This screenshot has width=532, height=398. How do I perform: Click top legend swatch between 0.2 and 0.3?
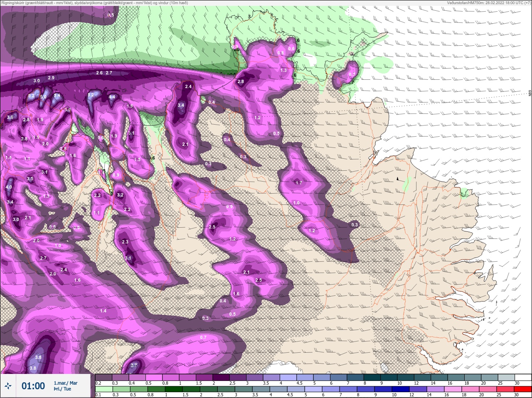(104, 377)
